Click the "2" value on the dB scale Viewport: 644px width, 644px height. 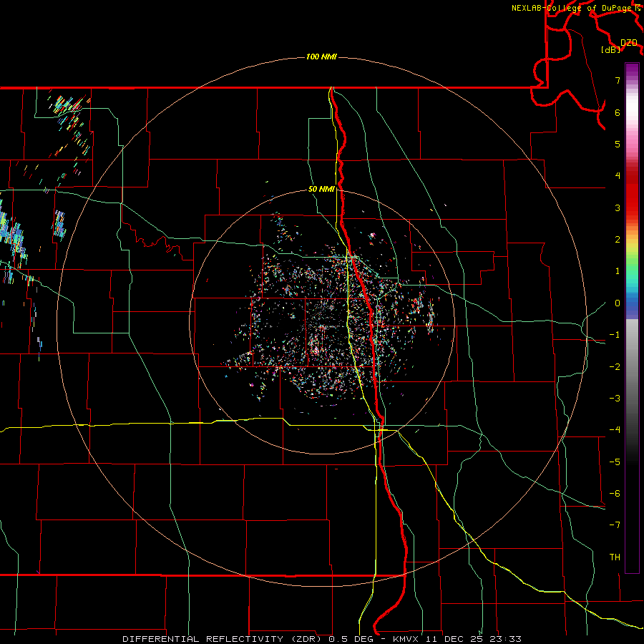point(618,240)
